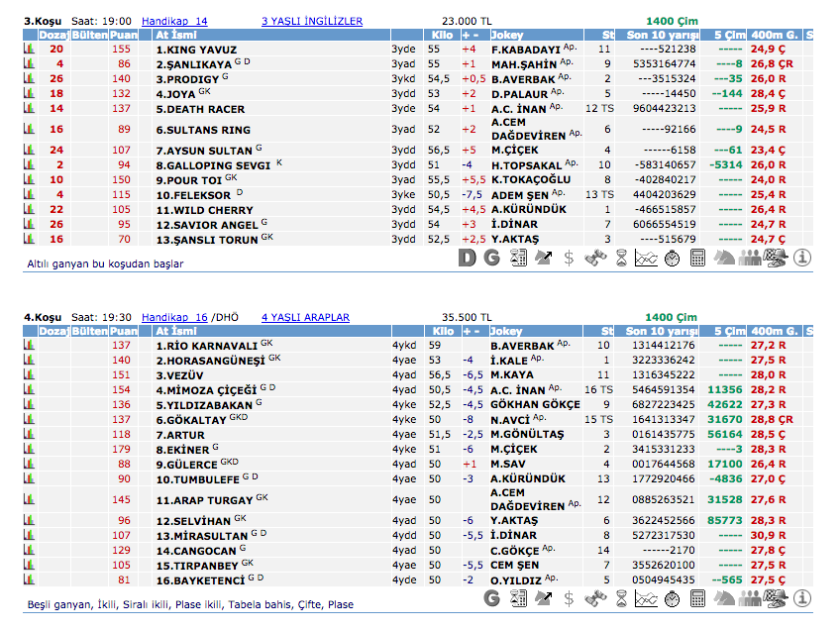Click the stopwatch icon under race 4
840x631 pixels.
click(x=672, y=598)
